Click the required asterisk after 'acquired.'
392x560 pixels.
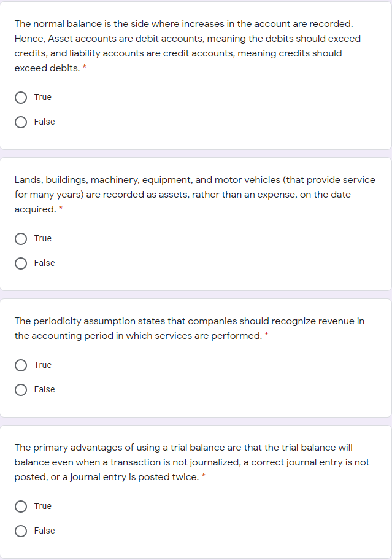click(61, 209)
